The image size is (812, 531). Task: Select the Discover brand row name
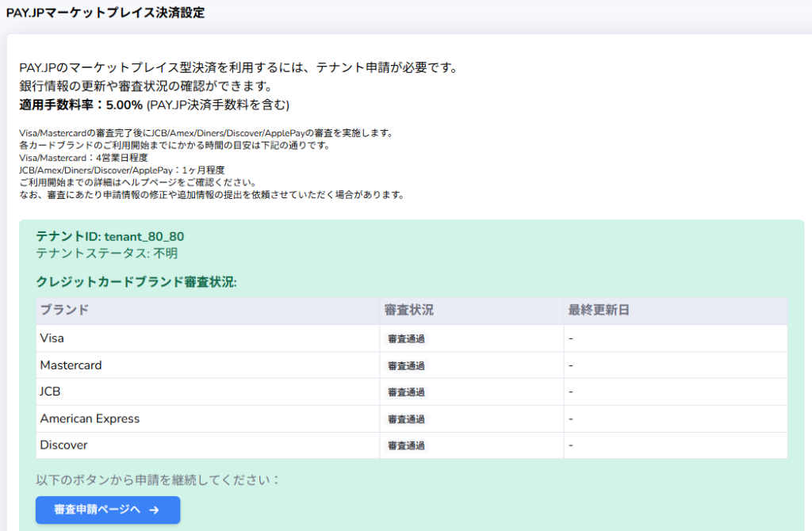coord(63,445)
